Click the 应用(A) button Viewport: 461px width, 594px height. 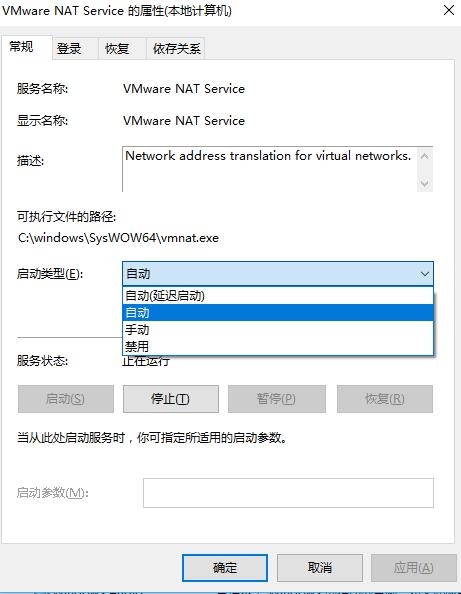414,568
